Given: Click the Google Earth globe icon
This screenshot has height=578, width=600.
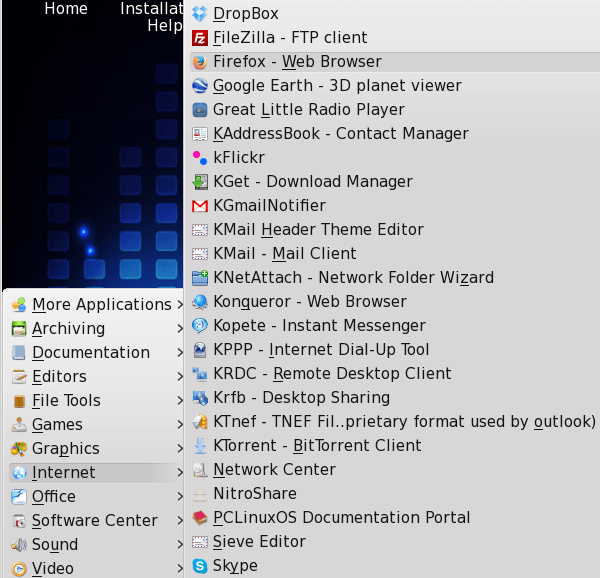Looking at the screenshot, I should click(200, 86).
